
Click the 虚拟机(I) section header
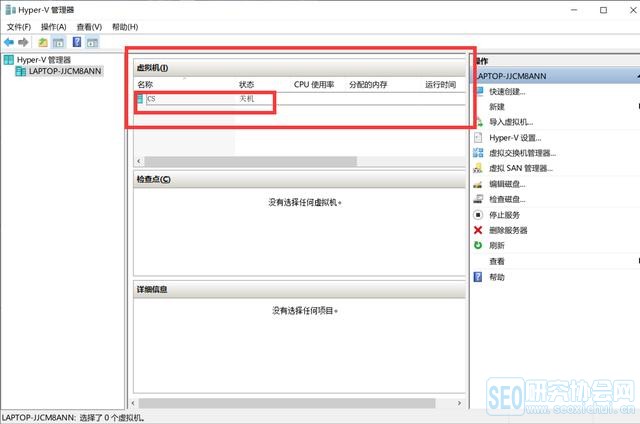(x=300, y=68)
